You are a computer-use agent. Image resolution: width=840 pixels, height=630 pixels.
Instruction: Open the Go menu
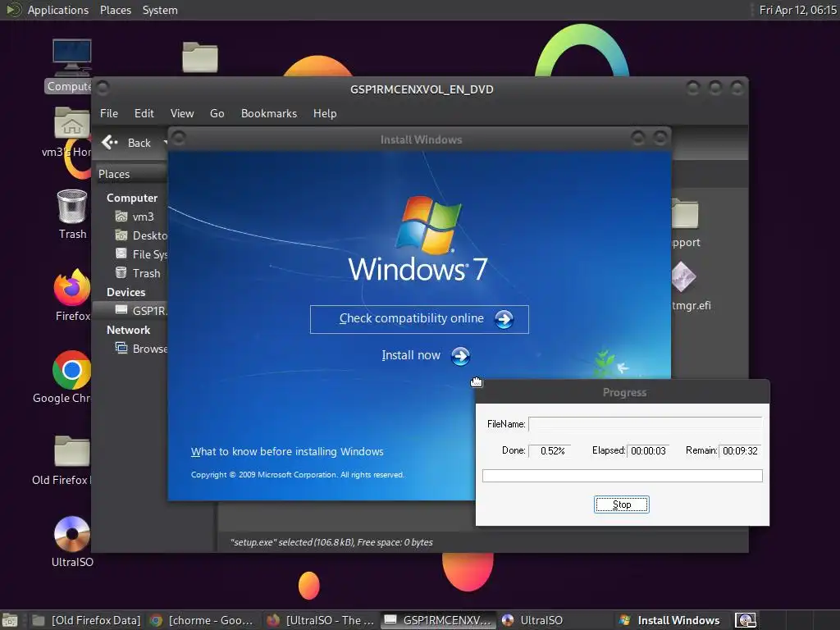point(217,113)
